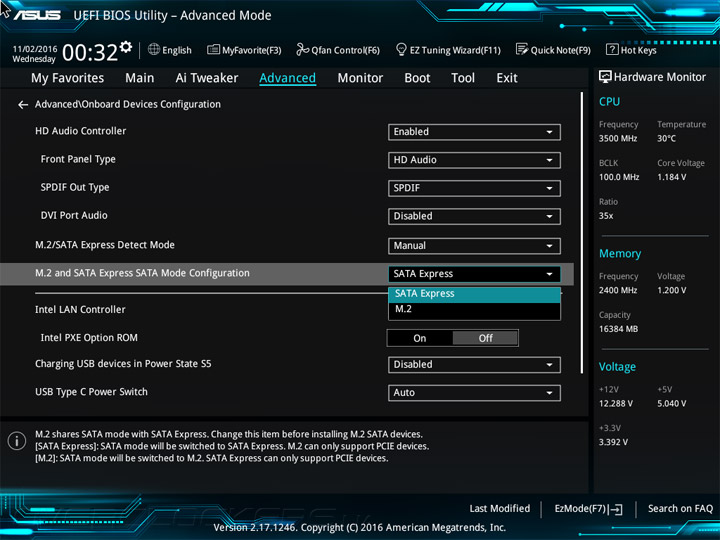Image resolution: width=720 pixels, height=540 pixels.
Task: Click +12V voltage value 12.288 V
Action: pos(616,404)
